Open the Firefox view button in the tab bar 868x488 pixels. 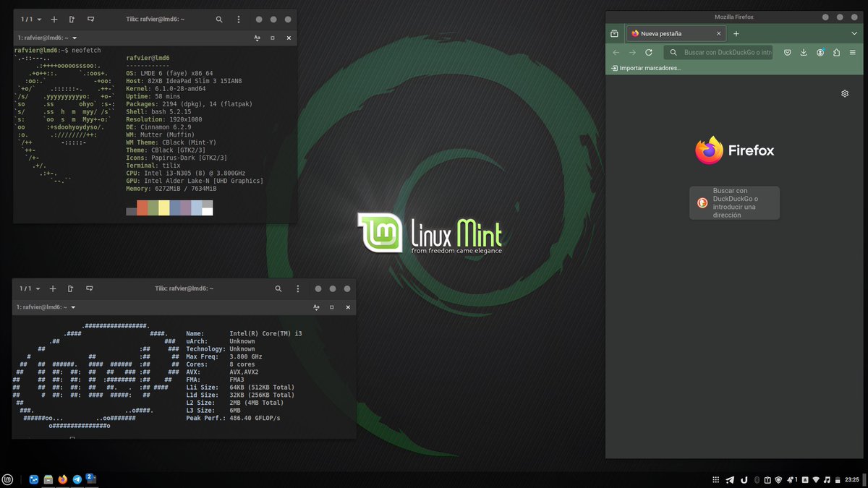614,33
